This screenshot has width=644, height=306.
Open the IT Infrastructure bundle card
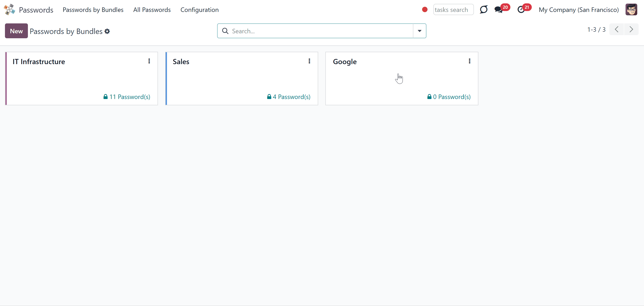tap(81, 79)
